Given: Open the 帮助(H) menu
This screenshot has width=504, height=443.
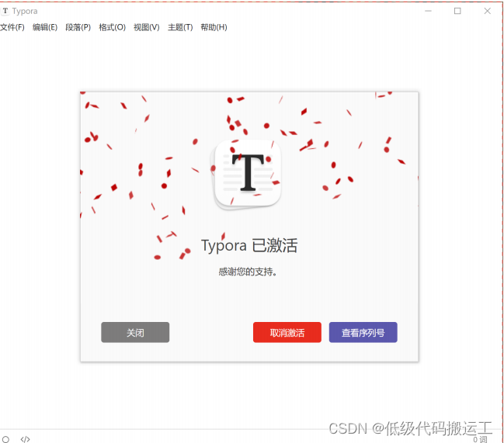Looking at the screenshot, I should point(214,27).
